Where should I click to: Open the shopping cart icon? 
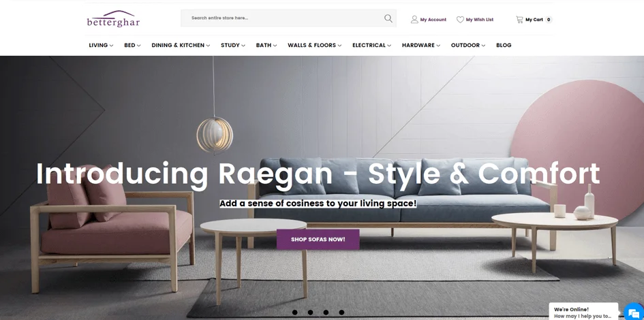(519, 19)
